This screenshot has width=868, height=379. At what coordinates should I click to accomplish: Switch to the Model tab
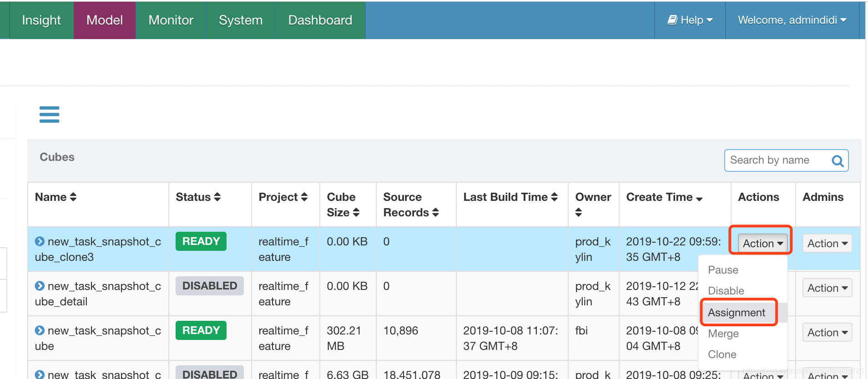tap(105, 20)
